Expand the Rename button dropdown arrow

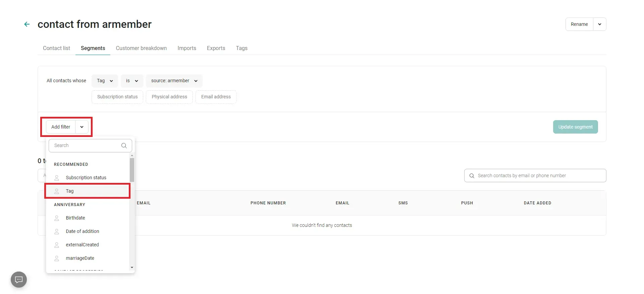coord(600,24)
